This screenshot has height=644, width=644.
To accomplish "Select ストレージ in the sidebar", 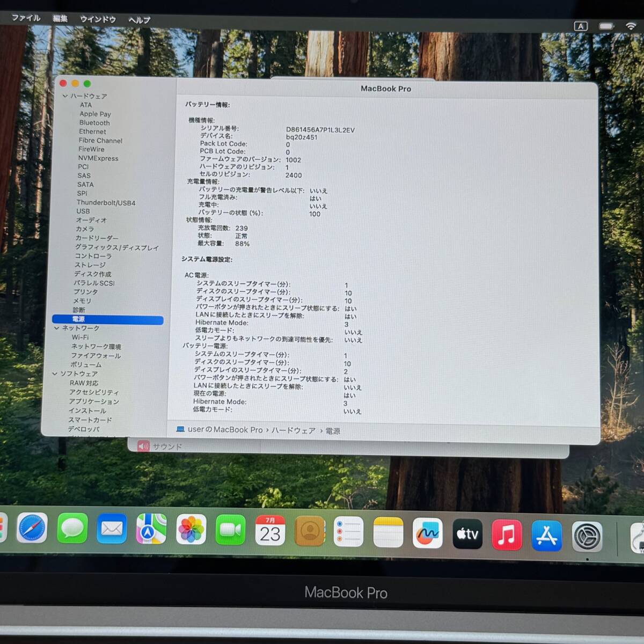I will [90, 265].
